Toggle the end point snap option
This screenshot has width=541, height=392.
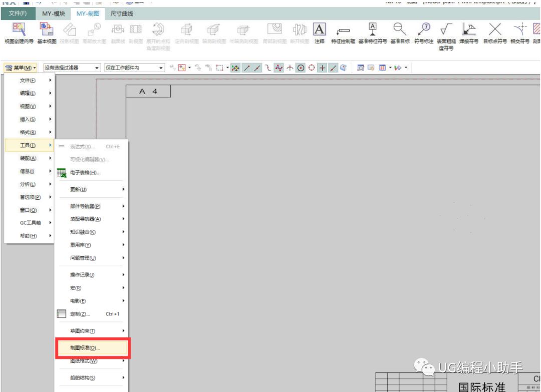click(x=246, y=68)
